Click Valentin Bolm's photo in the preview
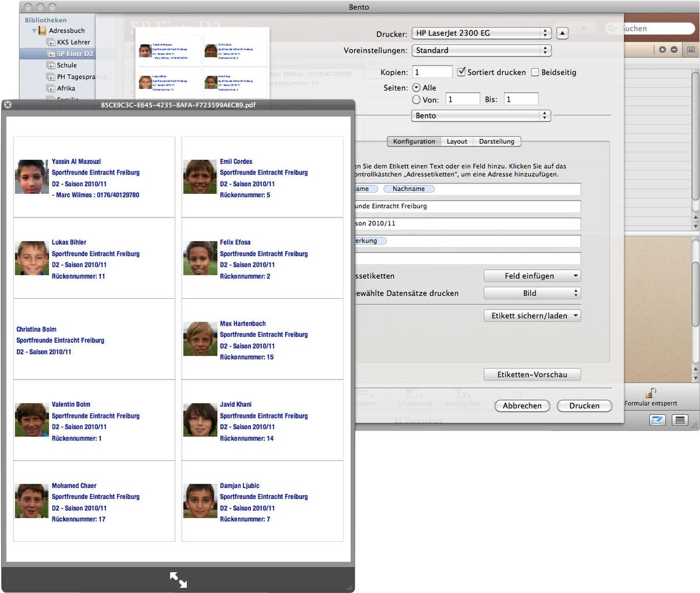Viewport: 700px width, 593px height. pyautogui.click(x=32, y=420)
